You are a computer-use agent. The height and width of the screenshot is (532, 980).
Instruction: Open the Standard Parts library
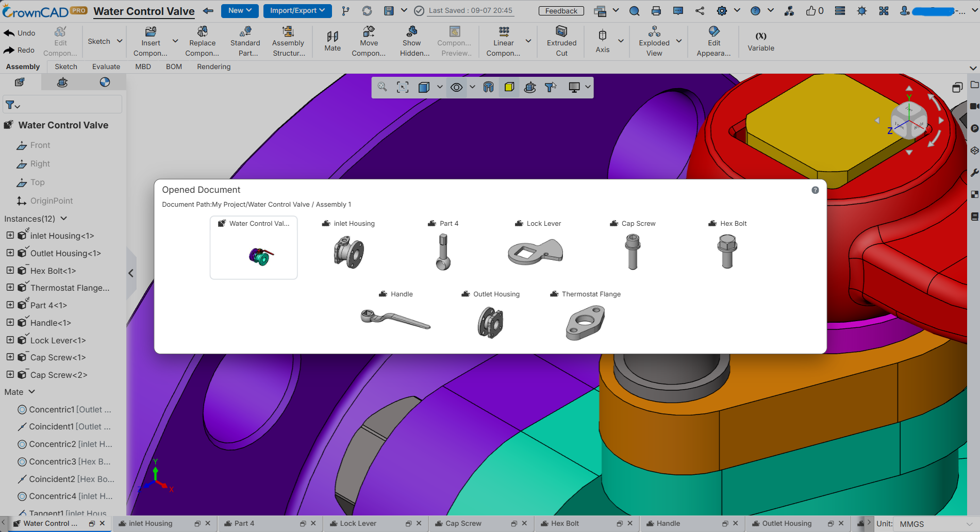tap(245, 42)
